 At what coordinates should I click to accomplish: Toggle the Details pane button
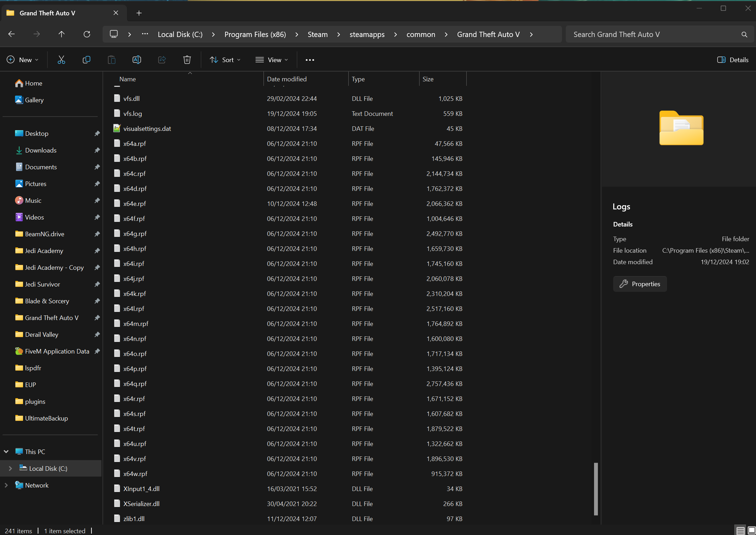pos(733,60)
